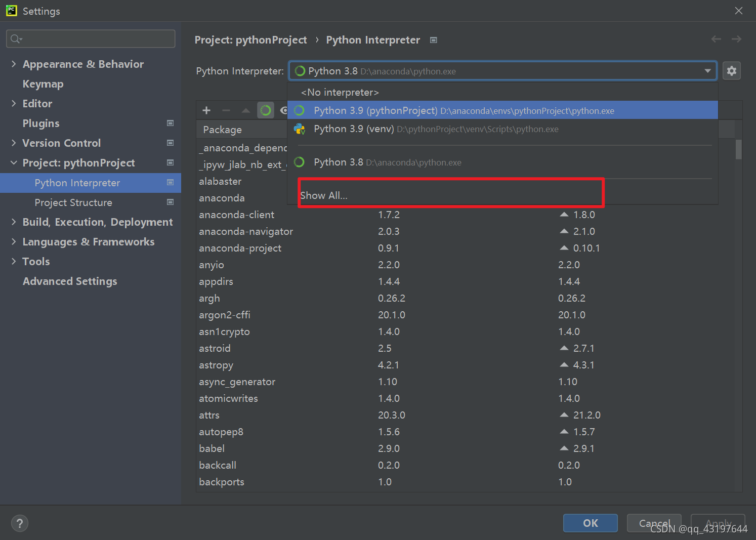Expand Build, Execution, Deployment node
Viewport: 756px width, 540px height.
coord(14,222)
